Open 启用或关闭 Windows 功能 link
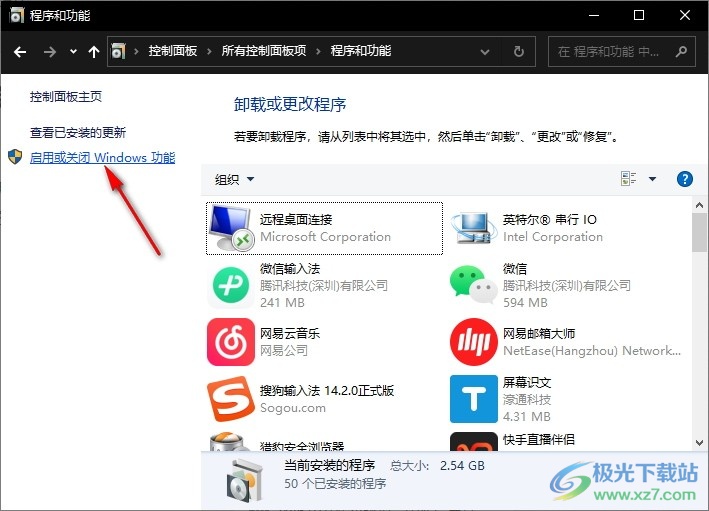The image size is (709, 511). (x=102, y=157)
